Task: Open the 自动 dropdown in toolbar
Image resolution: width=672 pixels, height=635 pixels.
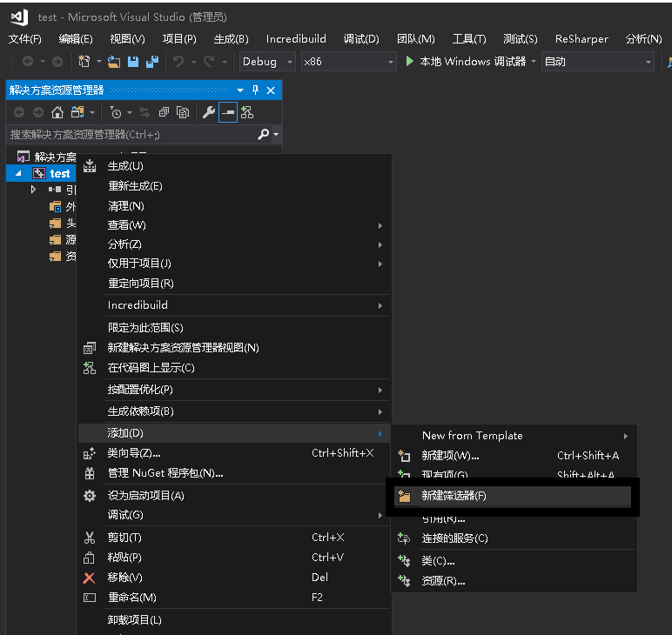Action: 597,62
